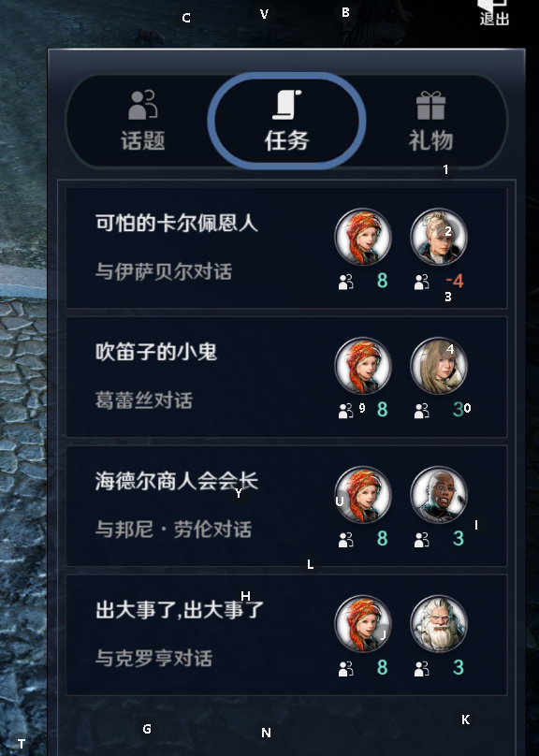Click blonde woman portrait in first quest
Screen dimensions: 539x756
click(438, 237)
